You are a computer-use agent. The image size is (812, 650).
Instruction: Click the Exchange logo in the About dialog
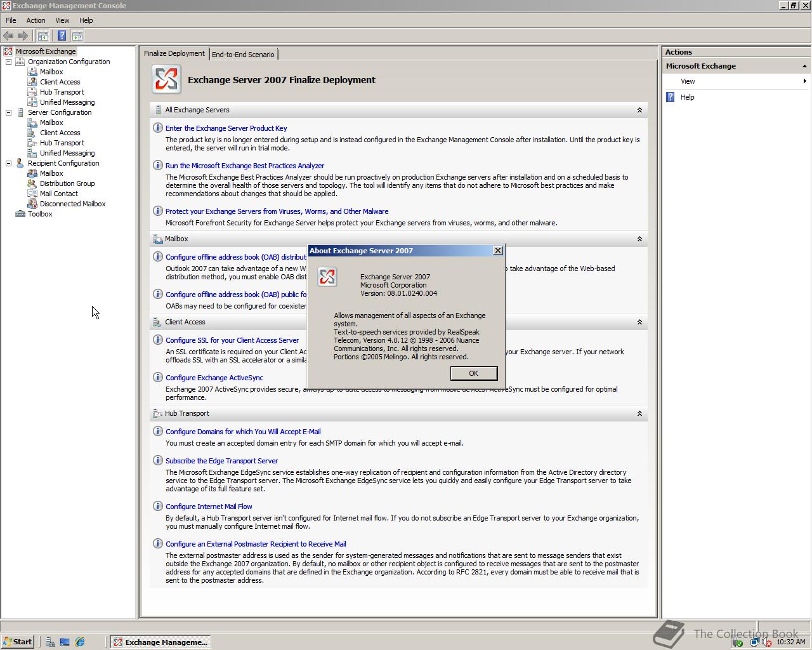click(x=327, y=277)
